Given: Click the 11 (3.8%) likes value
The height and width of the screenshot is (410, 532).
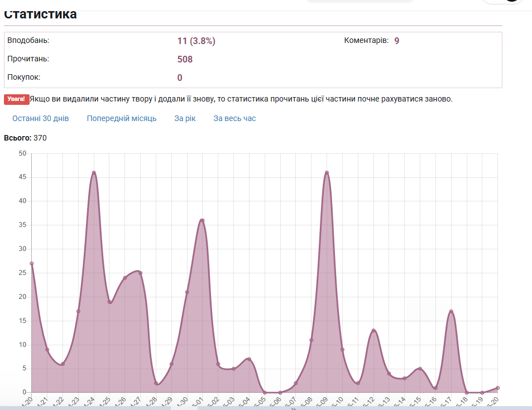Looking at the screenshot, I should coord(196,41).
